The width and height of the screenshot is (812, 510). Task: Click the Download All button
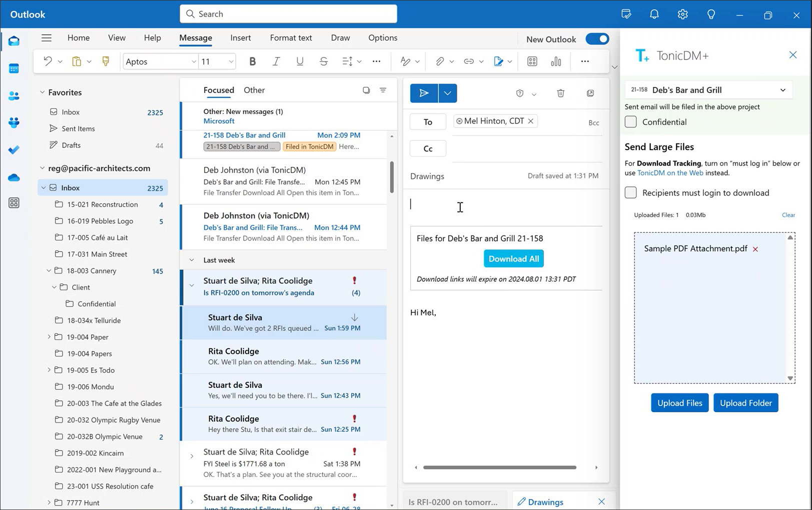pos(514,258)
